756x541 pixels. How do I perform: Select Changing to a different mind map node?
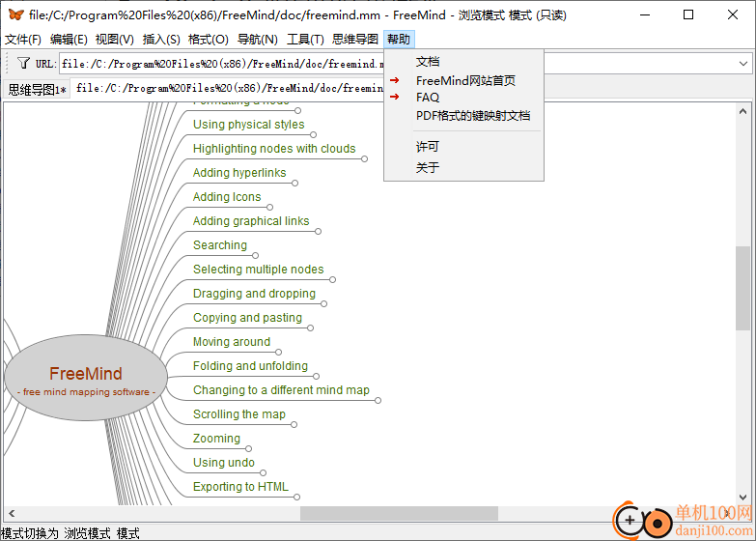(282, 390)
